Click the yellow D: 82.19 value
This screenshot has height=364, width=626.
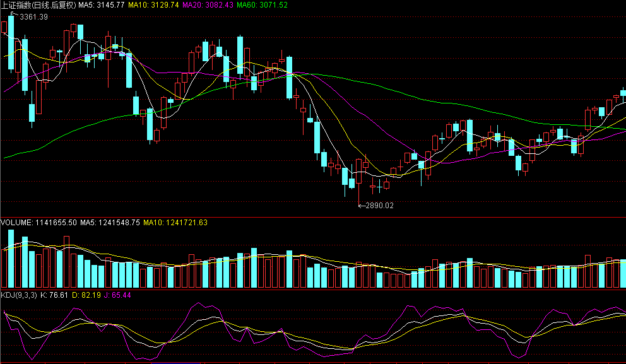pyautogui.click(x=86, y=295)
